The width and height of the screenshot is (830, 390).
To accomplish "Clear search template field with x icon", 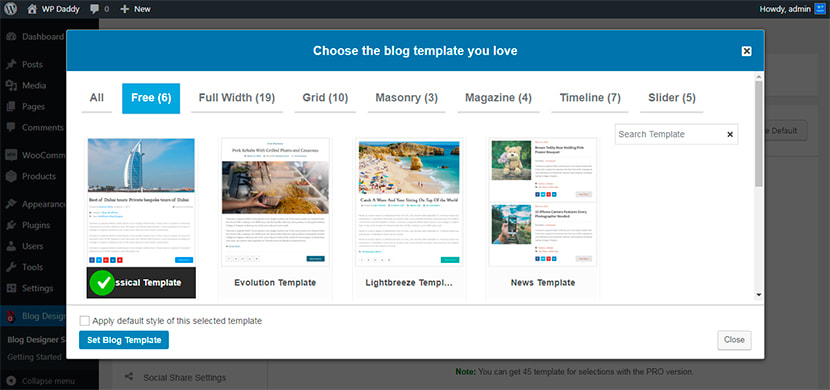I will pos(730,134).
